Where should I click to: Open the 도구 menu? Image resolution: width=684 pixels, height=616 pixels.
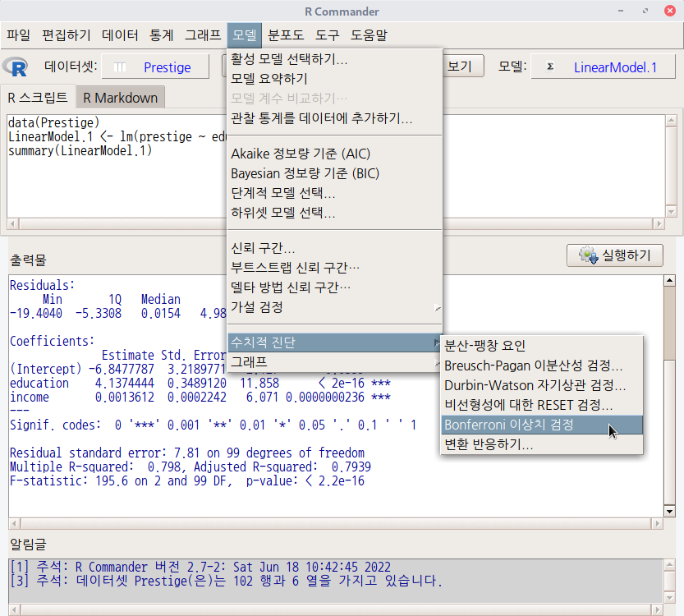[327, 34]
